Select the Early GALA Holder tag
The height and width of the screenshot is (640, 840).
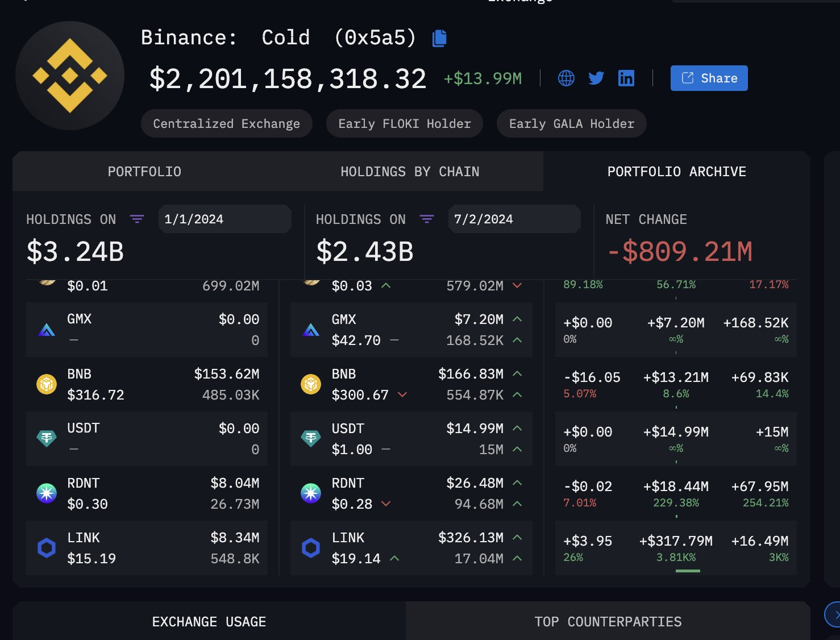572,123
